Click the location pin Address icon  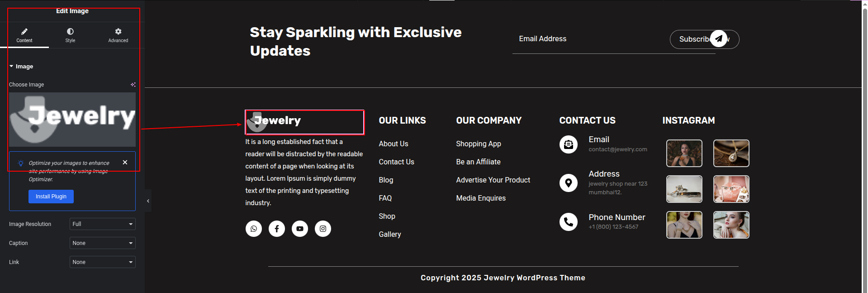[569, 183]
